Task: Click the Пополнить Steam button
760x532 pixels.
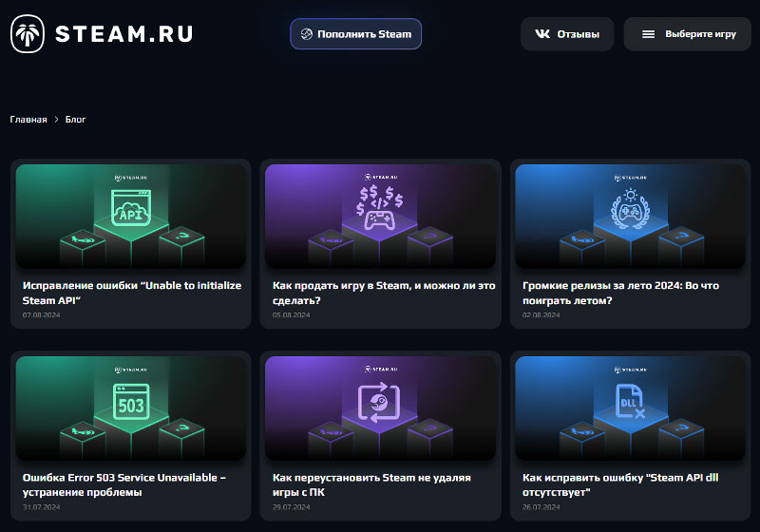Action: coord(355,34)
